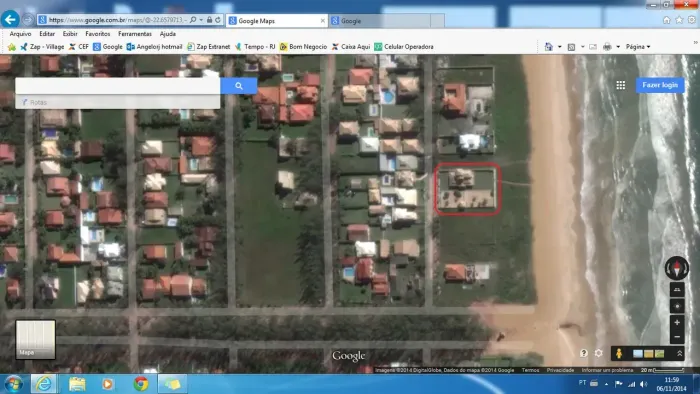700x394 pixels.
Task: Click the volume icon in system tray
Action: tap(643, 384)
